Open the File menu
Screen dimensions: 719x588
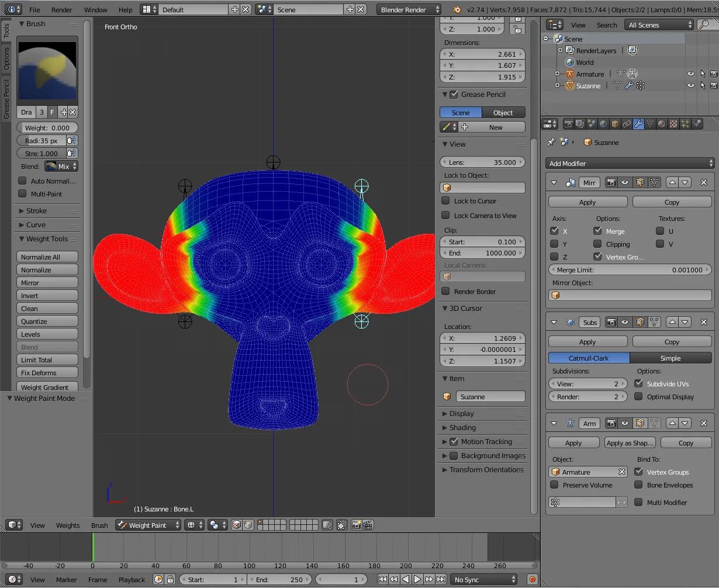pyautogui.click(x=34, y=9)
